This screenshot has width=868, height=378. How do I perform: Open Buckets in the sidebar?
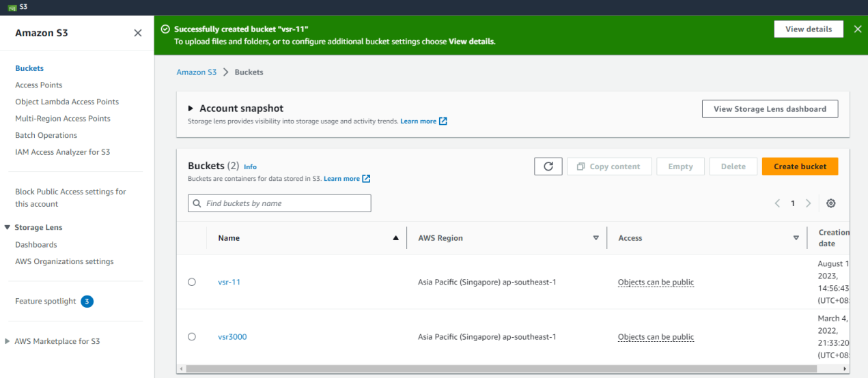[29, 68]
